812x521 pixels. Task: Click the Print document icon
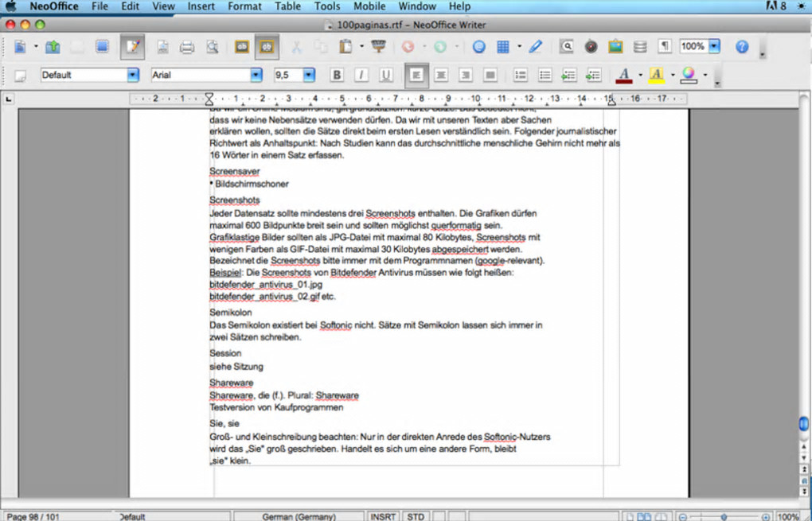[187, 47]
